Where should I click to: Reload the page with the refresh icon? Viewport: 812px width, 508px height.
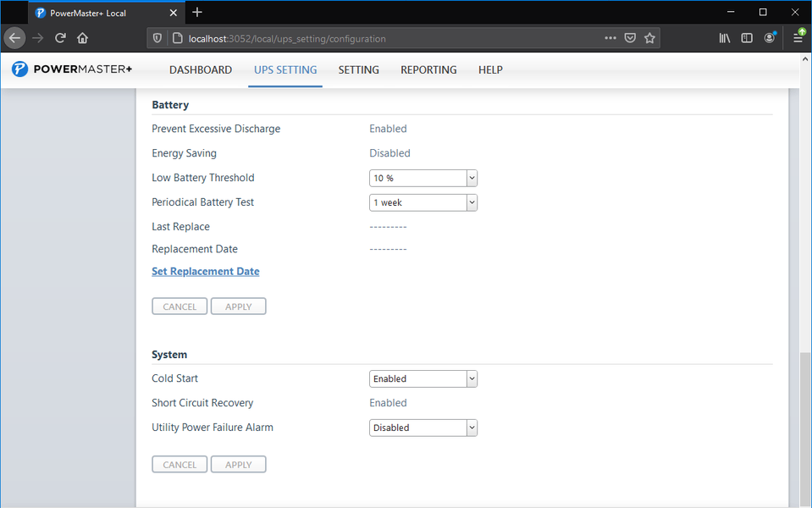[x=60, y=38]
